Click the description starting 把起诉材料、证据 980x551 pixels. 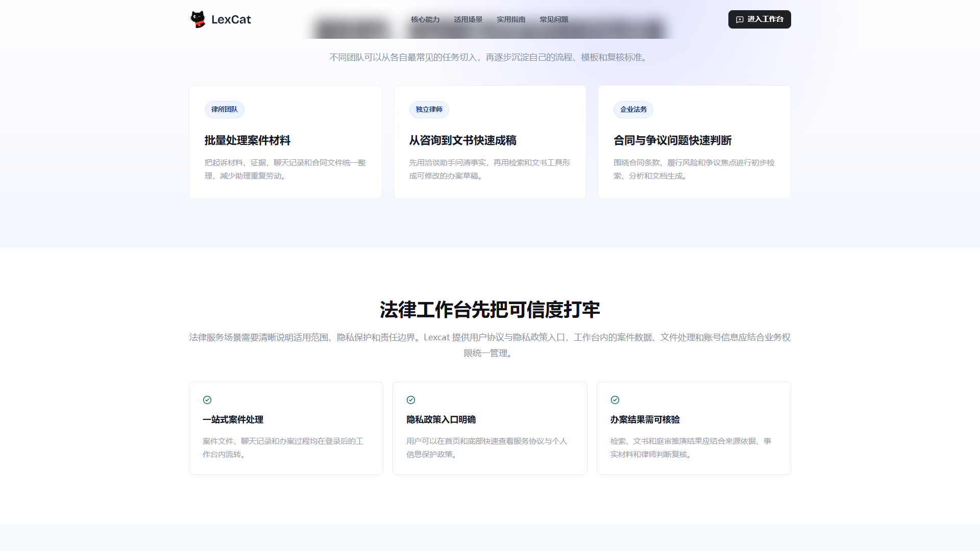point(285,169)
